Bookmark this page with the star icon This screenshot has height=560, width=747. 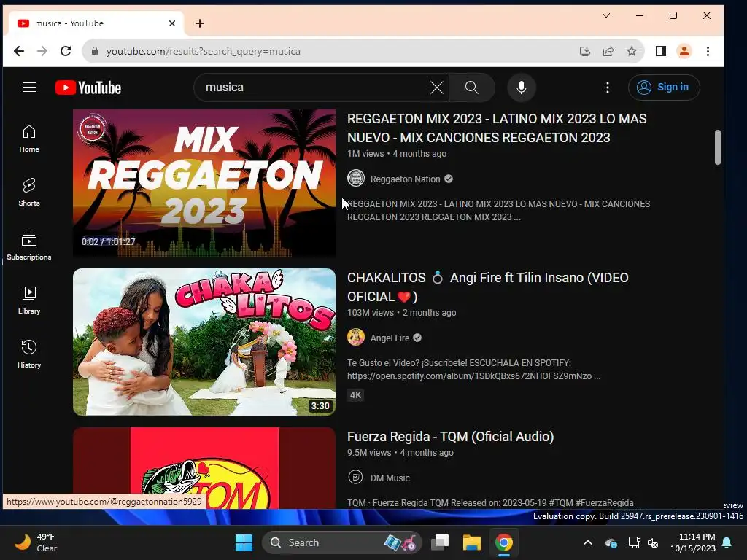(631, 51)
